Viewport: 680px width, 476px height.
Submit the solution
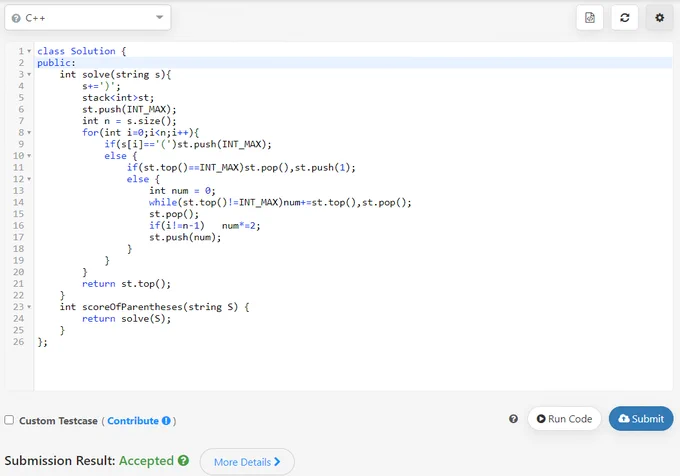[641, 419]
